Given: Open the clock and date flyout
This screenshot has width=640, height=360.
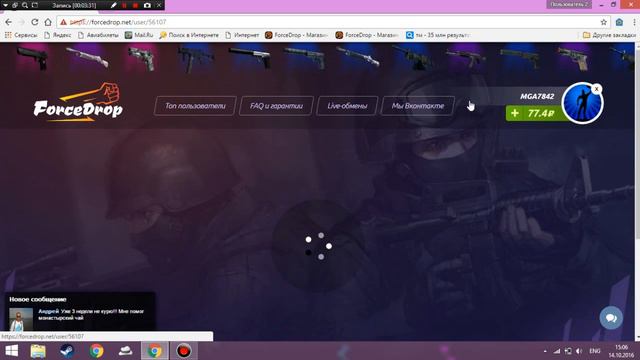Looking at the screenshot, I should [621, 351].
